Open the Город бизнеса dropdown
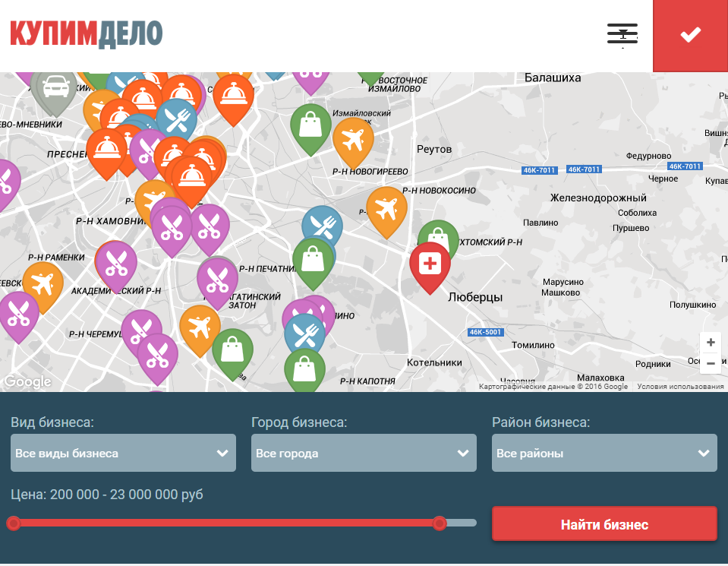This screenshot has width=728, height=566. 364,453
